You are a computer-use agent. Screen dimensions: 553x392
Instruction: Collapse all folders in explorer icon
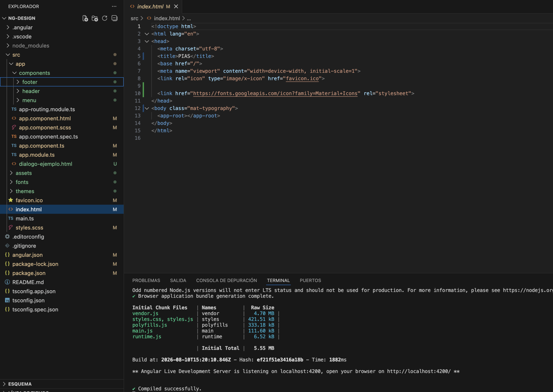point(114,18)
